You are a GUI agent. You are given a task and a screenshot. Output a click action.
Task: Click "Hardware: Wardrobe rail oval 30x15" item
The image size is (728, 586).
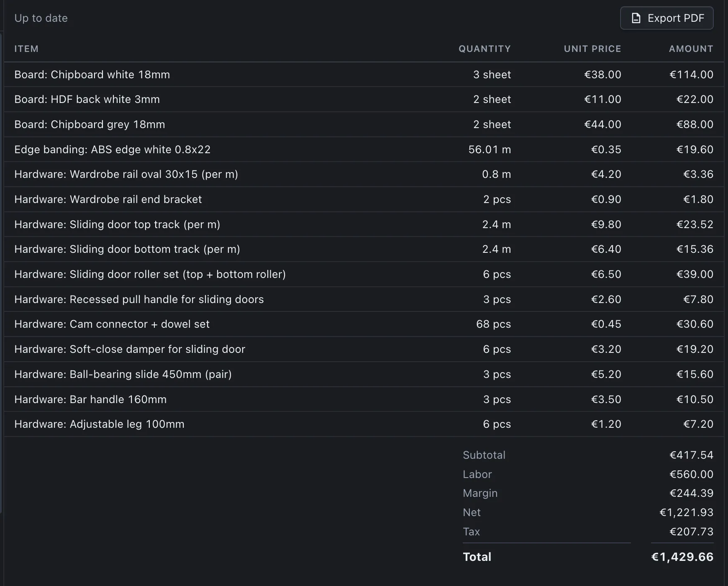point(126,174)
